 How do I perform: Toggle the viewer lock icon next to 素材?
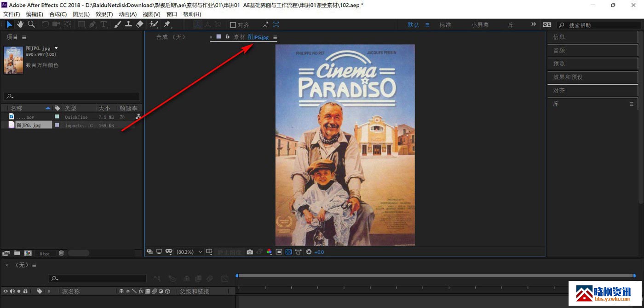227,36
